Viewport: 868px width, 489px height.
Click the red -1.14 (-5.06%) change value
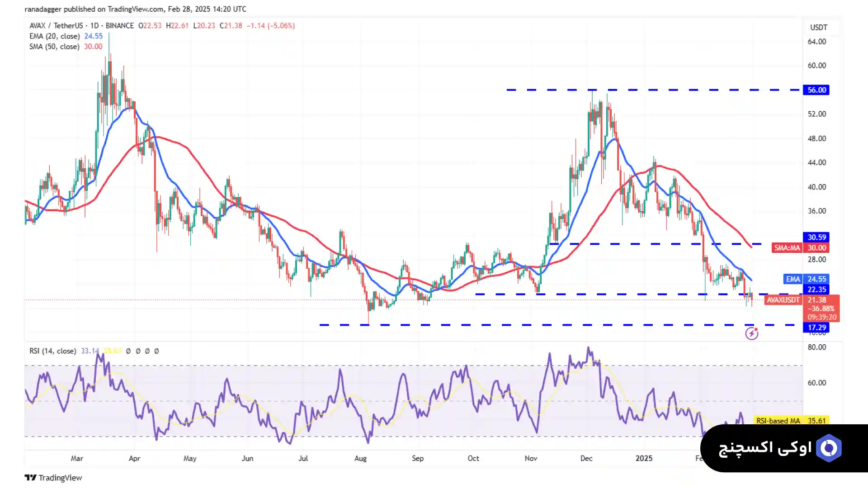pos(271,26)
